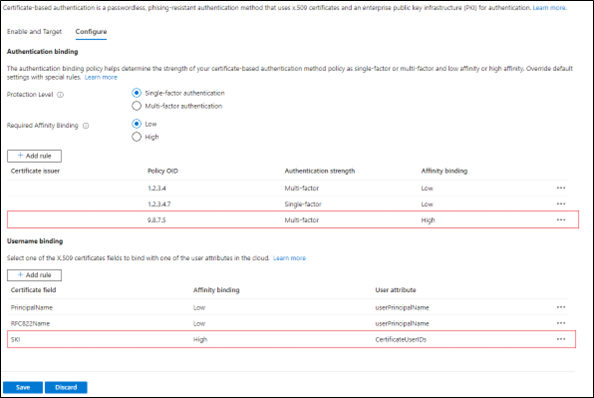Open more options for RFC822Name binding row

pyautogui.click(x=561, y=323)
